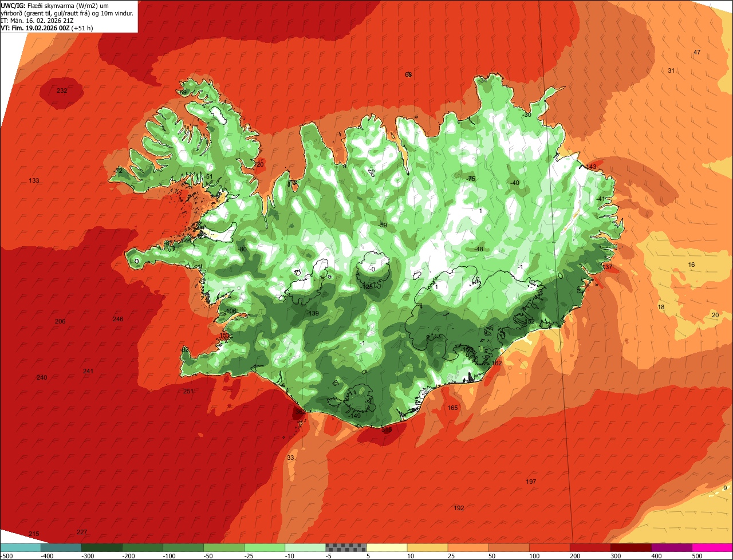Click the dark red swatch between 300 and 400
Image resolution: width=733 pixels, height=560 pixels.
[630, 547]
